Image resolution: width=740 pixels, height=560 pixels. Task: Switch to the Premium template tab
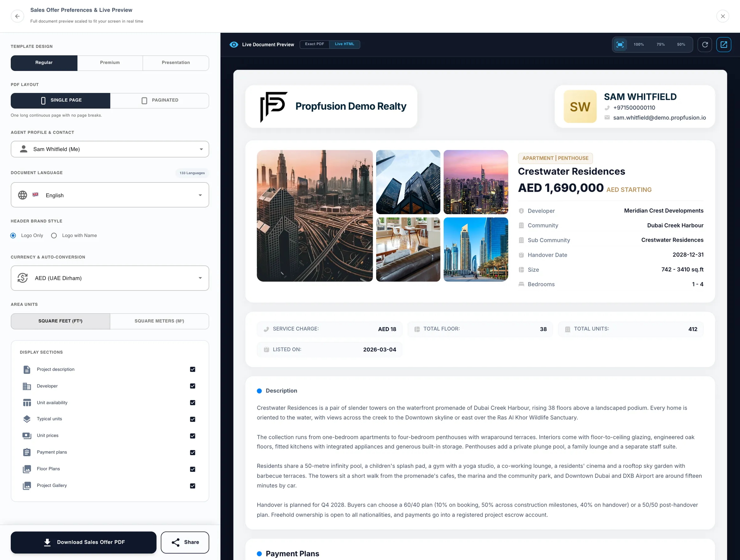point(110,63)
